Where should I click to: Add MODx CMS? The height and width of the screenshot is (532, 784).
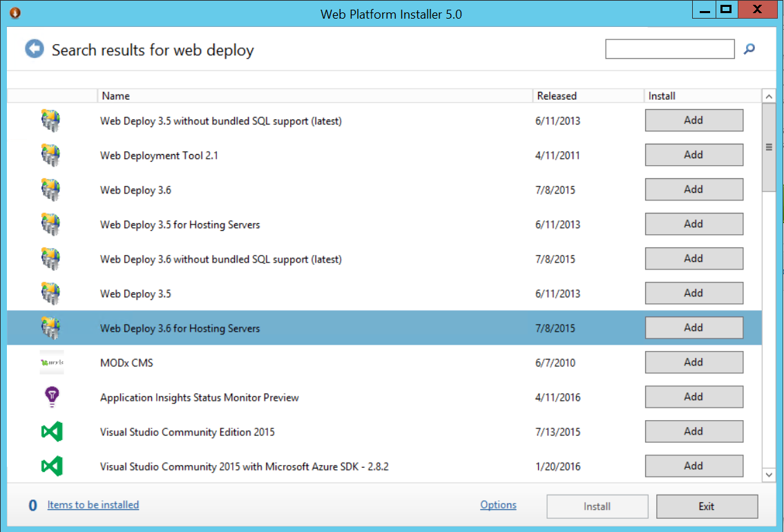point(694,362)
